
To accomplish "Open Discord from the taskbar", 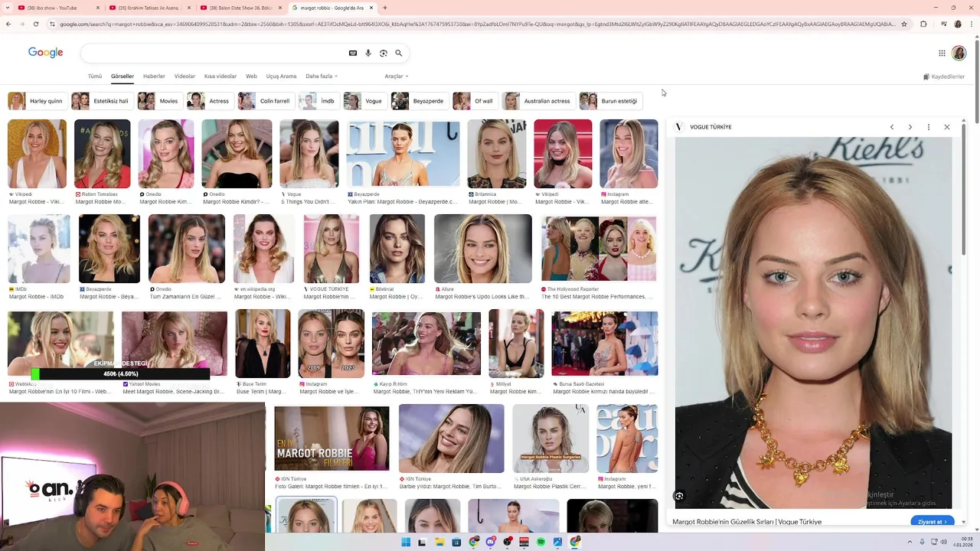I will coord(490,542).
